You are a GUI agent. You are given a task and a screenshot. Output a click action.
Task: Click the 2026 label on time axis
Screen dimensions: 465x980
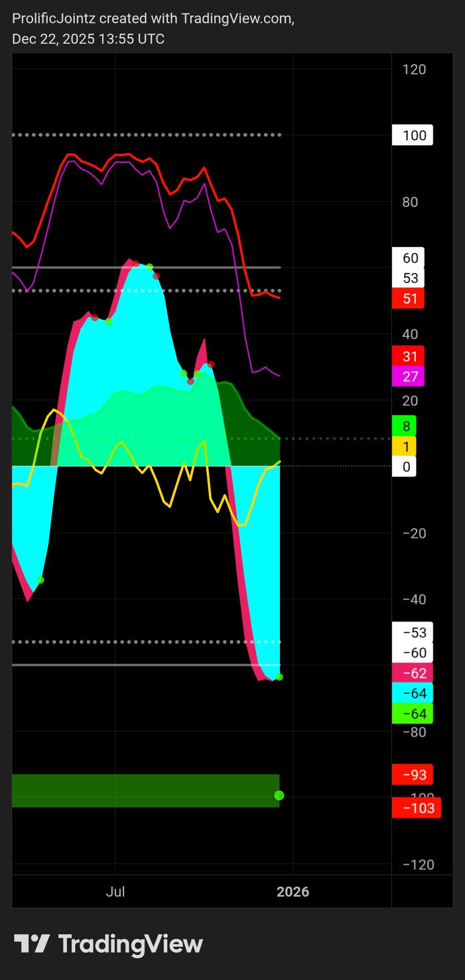click(x=293, y=892)
